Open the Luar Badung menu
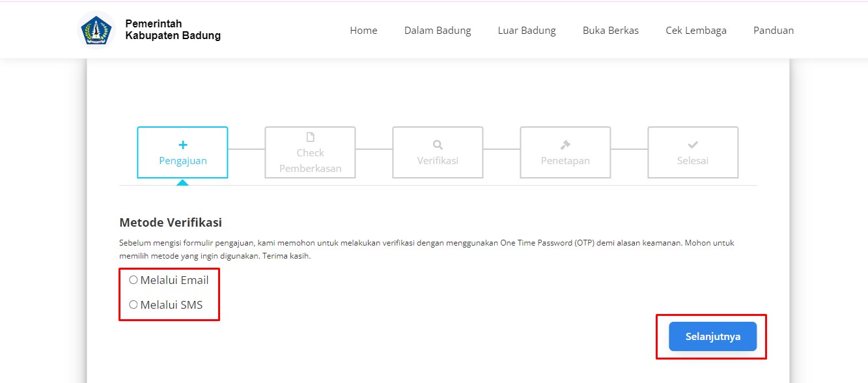868x383 pixels. click(527, 30)
